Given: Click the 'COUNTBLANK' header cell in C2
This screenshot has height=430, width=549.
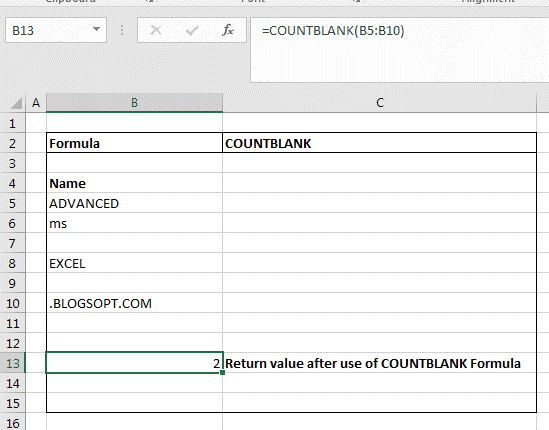Looking at the screenshot, I should click(380, 143).
